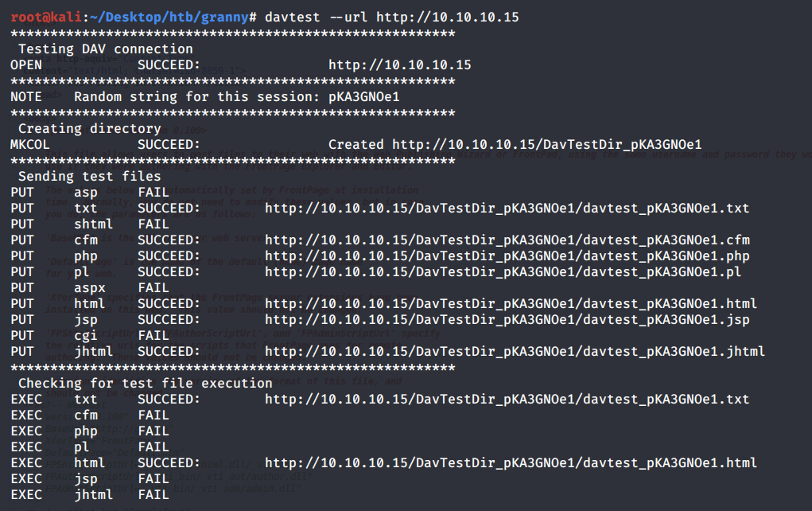Click the OPEN SUCCEED http://10.10.10.15 URL
Image resolution: width=812 pixels, height=511 pixels.
pyautogui.click(x=399, y=65)
